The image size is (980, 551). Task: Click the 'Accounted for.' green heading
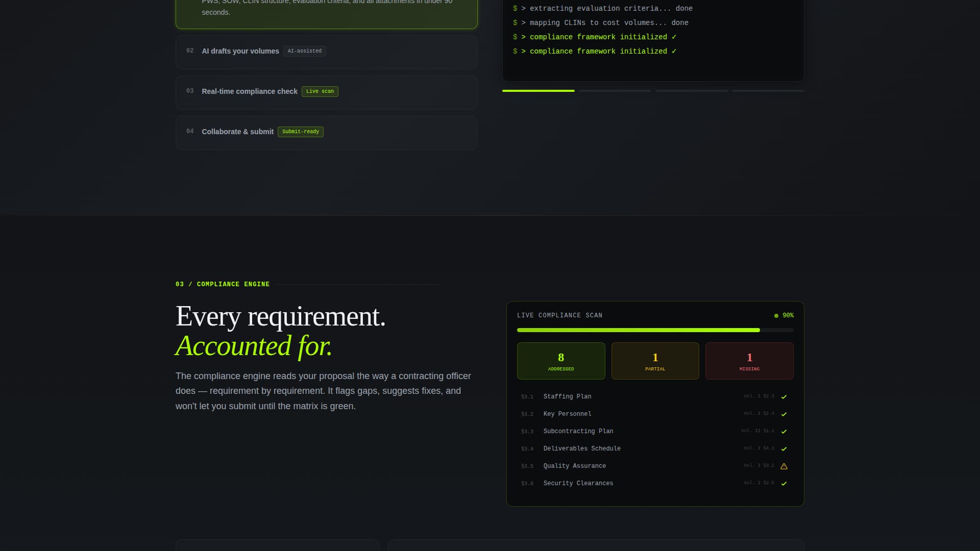tap(254, 346)
